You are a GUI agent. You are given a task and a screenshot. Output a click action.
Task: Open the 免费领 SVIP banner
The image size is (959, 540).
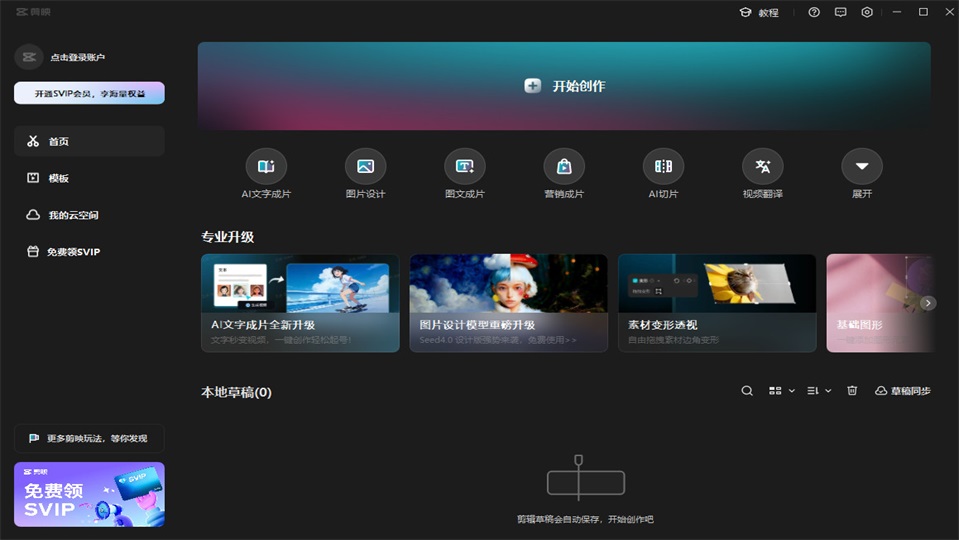tap(89, 494)
